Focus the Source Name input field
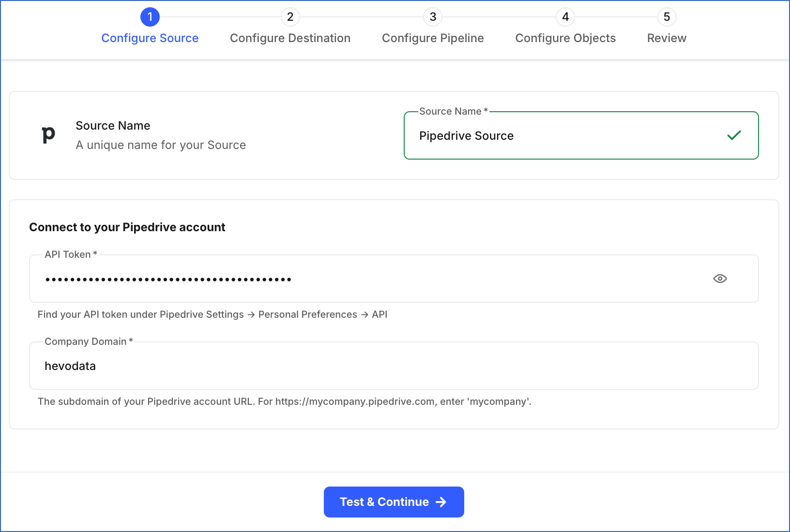Image resolution: width=790 pixels, height=532 pixels. click(x=581, y=135)
